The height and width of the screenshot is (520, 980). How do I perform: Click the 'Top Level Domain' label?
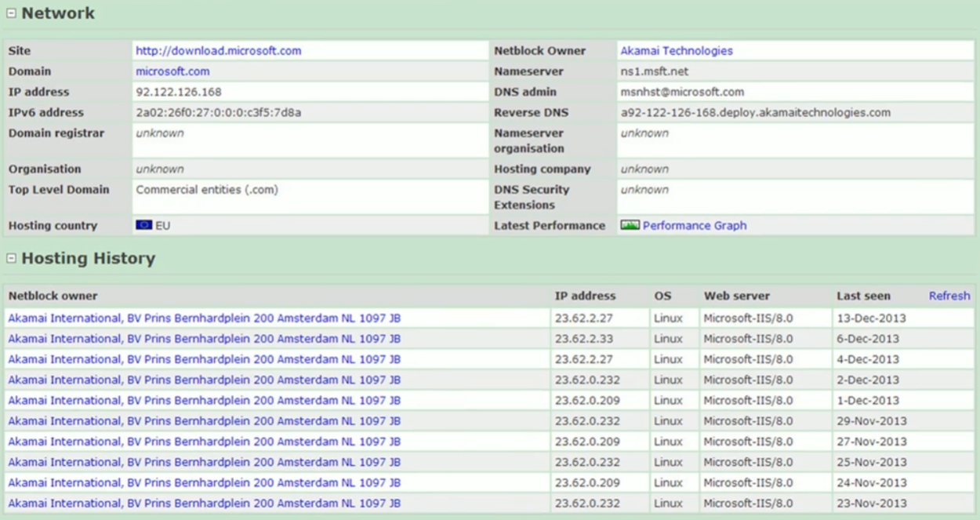click(x=59, y=190)
